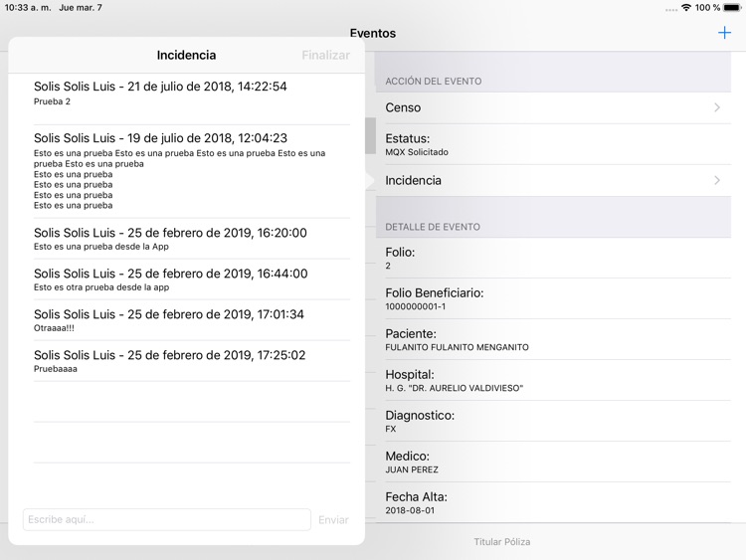
Task: Tap the Wi-Fi status icon
Action: tap(685, 8)
